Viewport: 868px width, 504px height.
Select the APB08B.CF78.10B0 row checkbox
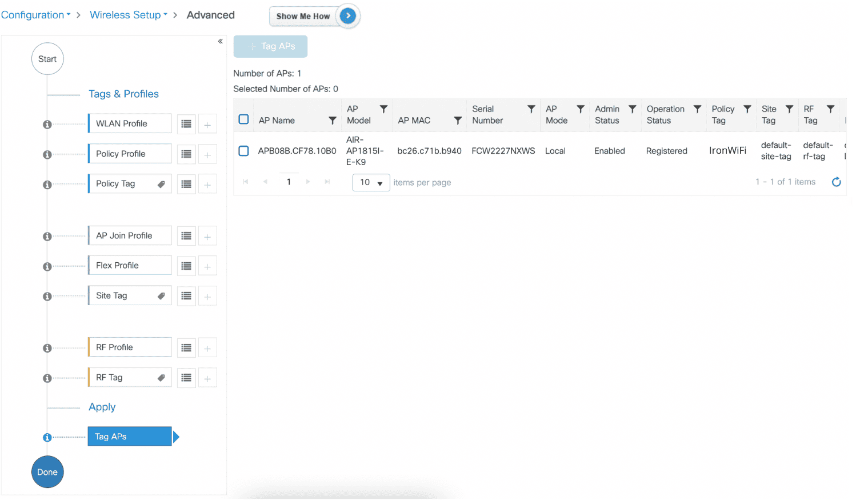pos(243,151)
